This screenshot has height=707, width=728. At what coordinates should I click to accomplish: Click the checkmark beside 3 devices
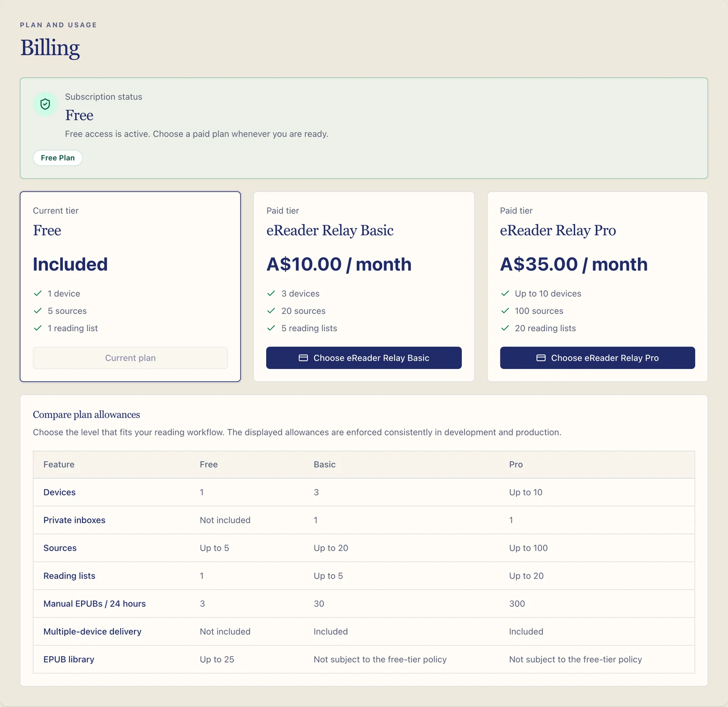pyautogui.click(x=271, y=293)
